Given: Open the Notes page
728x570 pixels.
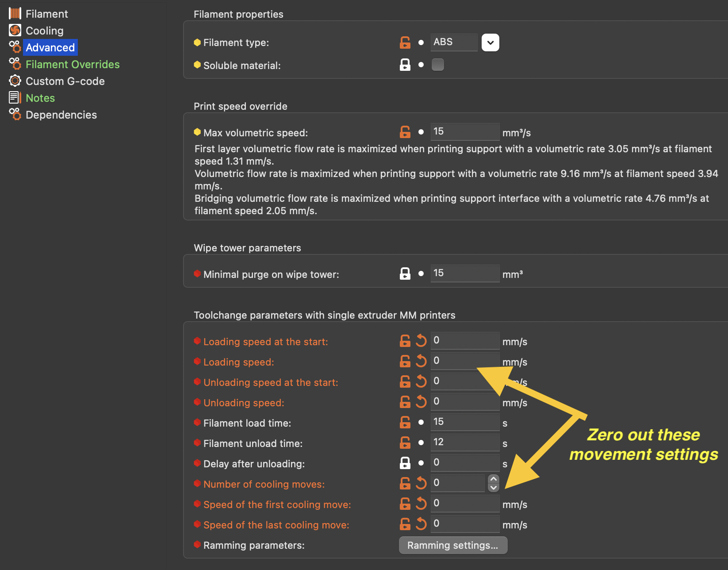Looking at the screenshot, I should pos(40,98).
